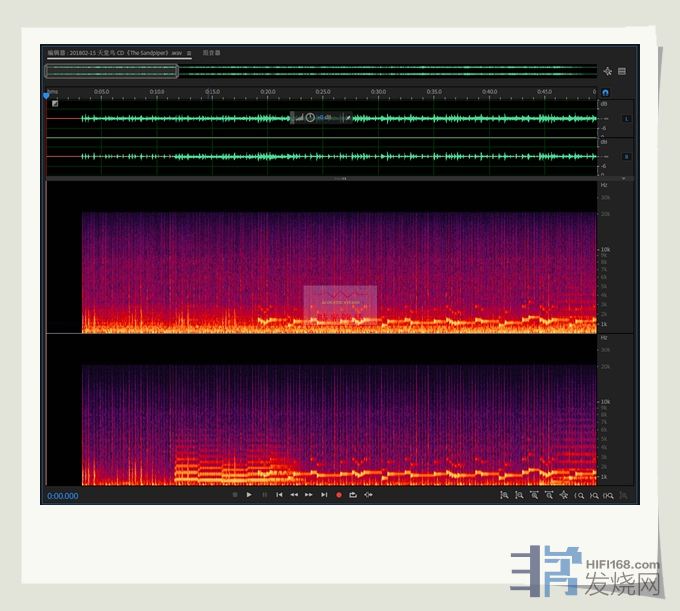Click the red Record button
The image size is (680, 611).
tap(339, 495)
